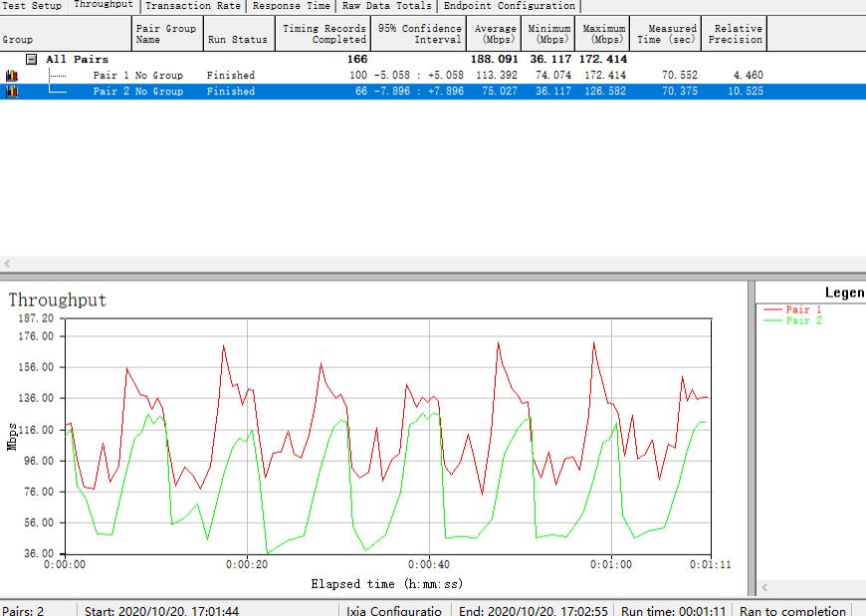
Task: Open the Transaction Rate tab
Action: pyautogui.click(x=193, y=6)
